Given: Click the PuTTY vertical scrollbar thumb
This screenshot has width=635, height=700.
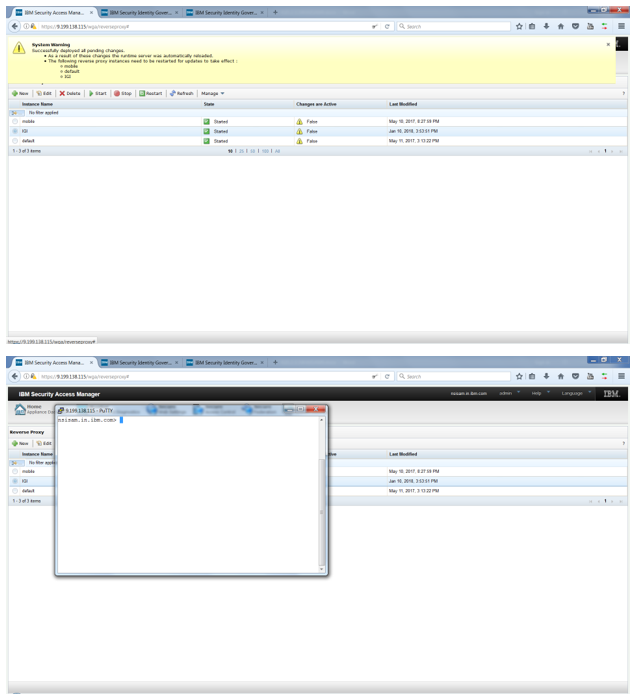Looking at the screenshot, I should 321,512.
